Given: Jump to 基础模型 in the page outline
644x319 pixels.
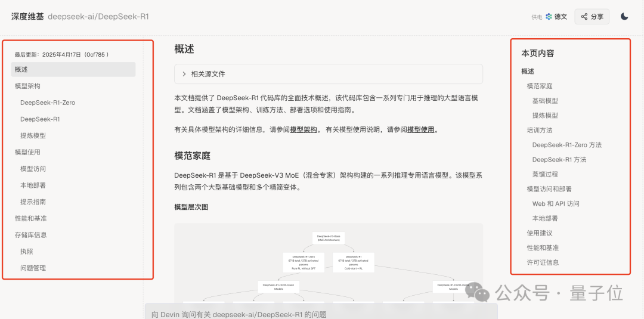Looking at the screenshot, I should pos(545,101).
